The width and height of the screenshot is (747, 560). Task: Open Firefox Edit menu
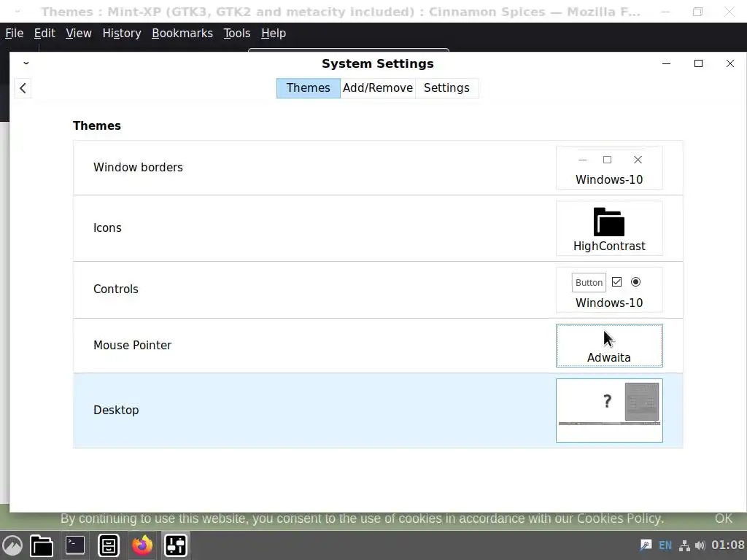[x=44, y=34]
